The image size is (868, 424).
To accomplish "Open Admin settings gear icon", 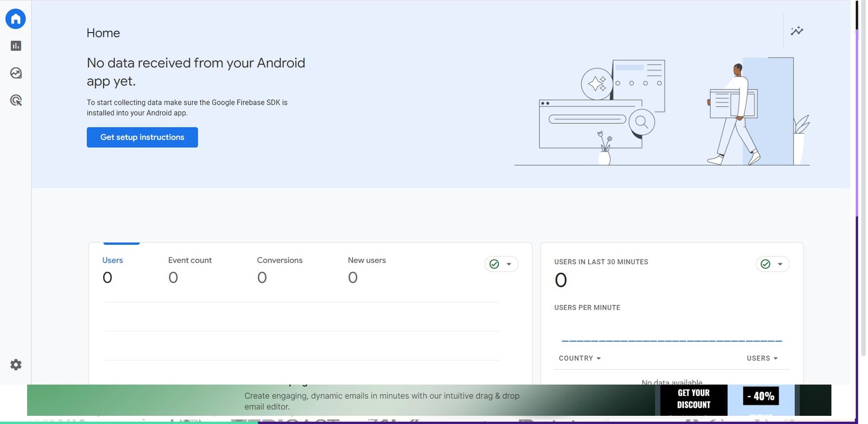I will (x=16, y=365).
